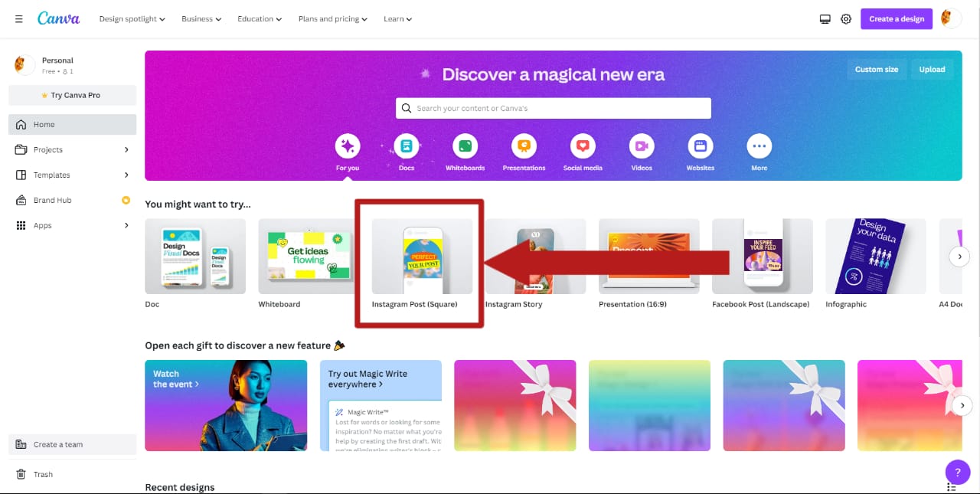
Task: Open the Presentation (16:9) thumbnail
Action: [x=648, y=257]
